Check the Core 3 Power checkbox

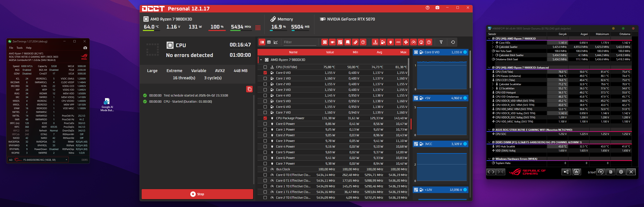tap(265, 141)
